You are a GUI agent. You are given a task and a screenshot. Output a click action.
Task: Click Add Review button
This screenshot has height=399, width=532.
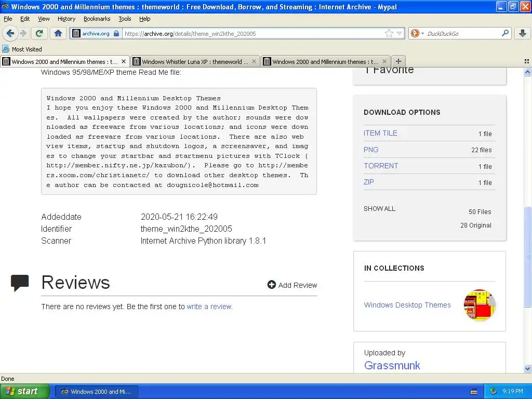(x=292, y=285)
